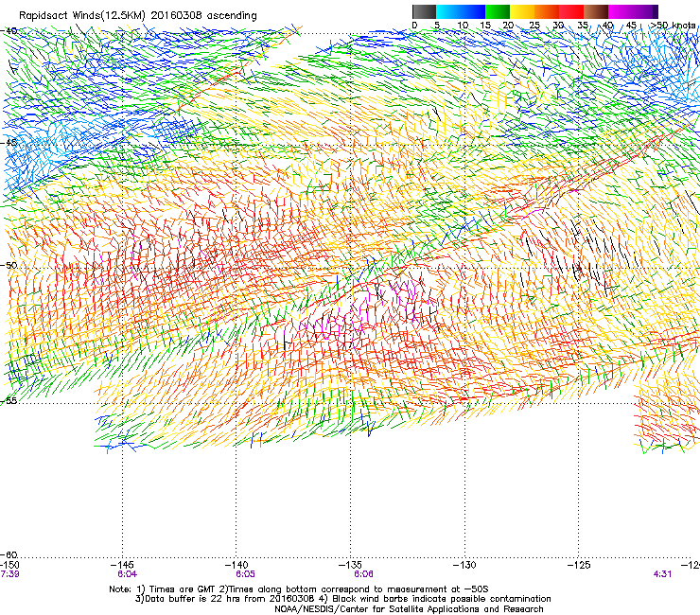The width and height of the screenshot is (700, 615).
Task: Click the legend tick label '30'
Action: [558, 25]
